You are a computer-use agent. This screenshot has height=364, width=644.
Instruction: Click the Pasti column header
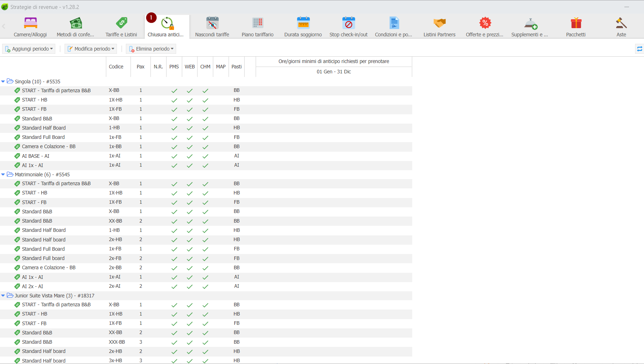(236, 67)
